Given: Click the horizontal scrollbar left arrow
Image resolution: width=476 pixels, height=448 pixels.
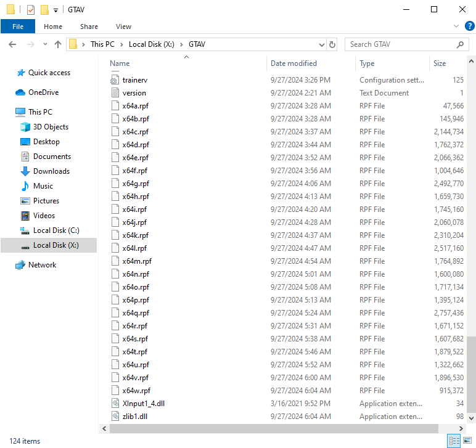Looking at the screenshot, I should (104, 428).
